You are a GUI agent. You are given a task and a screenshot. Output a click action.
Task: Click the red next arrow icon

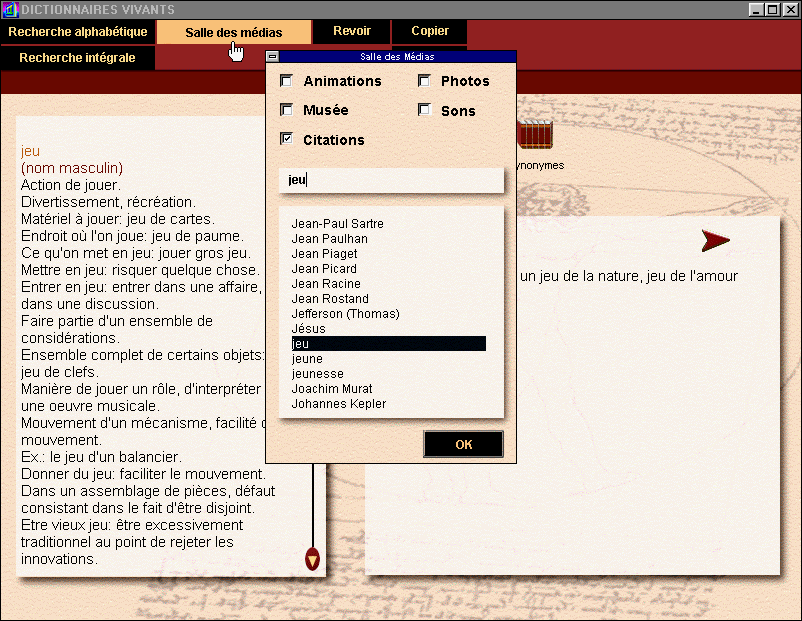click(715, 240)
